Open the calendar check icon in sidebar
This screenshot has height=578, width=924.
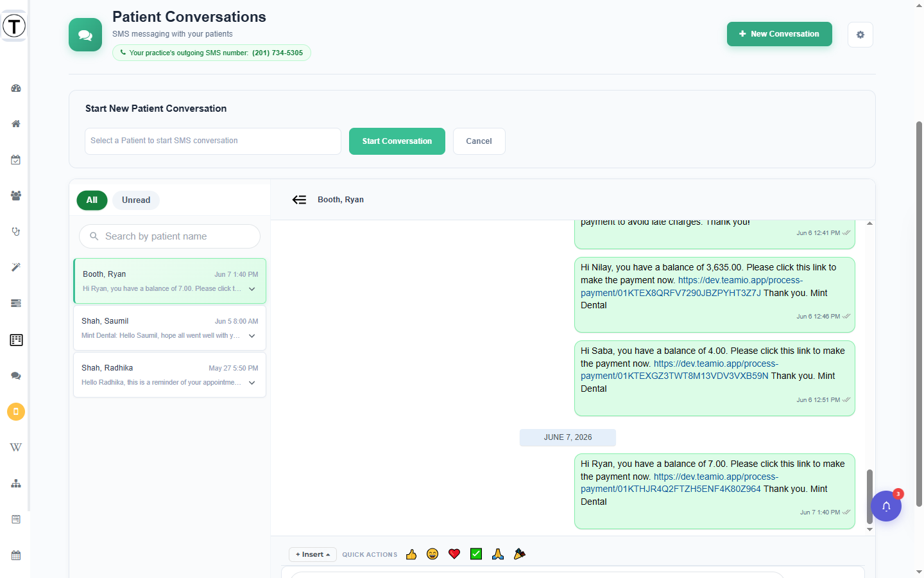click(x=16, y=160)
